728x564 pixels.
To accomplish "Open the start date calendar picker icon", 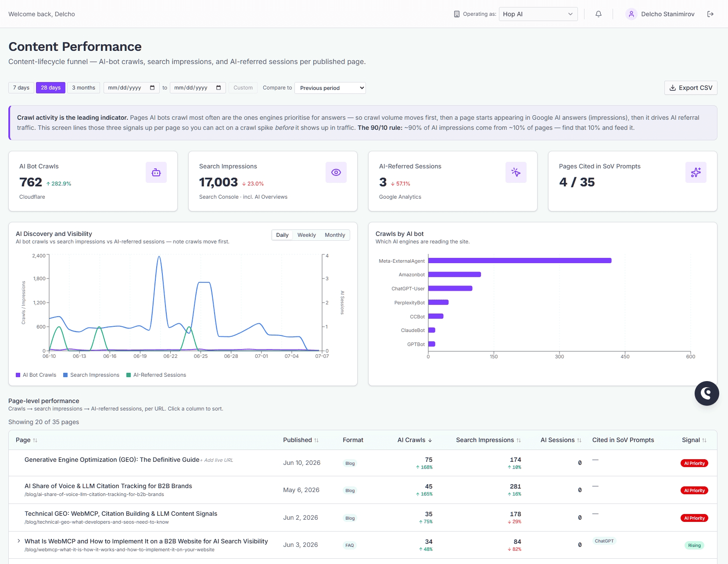I will point(152,88).
